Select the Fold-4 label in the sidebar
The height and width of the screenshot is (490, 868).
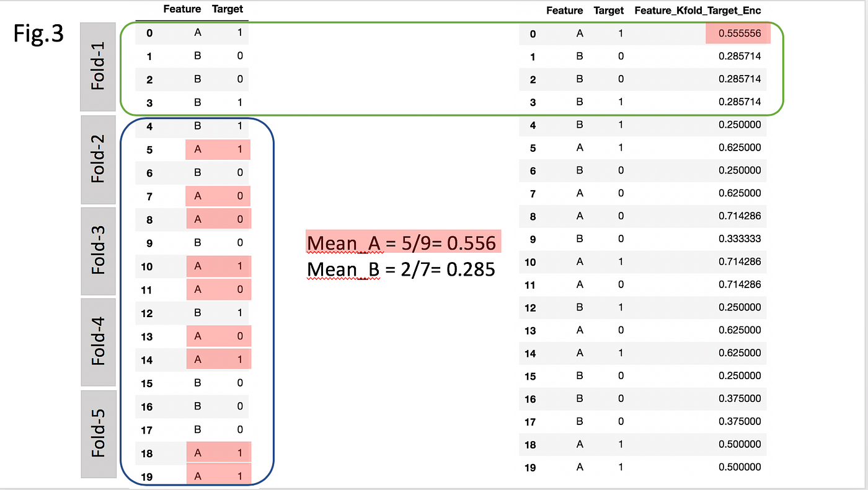[97, 342]
